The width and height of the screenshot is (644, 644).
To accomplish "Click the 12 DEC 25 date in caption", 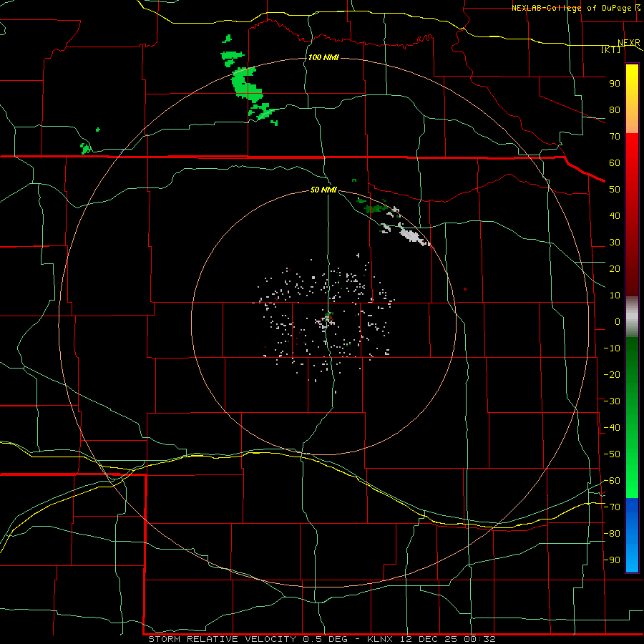I will (429, 639).
